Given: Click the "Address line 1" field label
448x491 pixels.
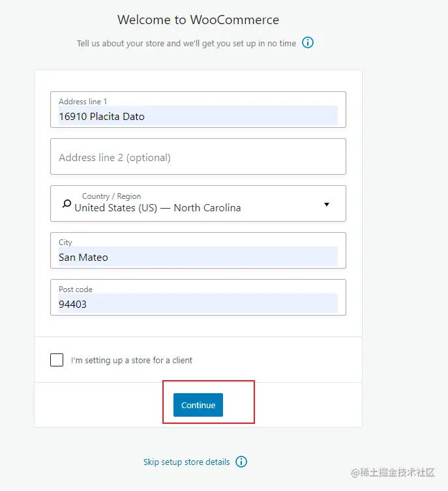Looking at the screenshot, I should [83, 102].
